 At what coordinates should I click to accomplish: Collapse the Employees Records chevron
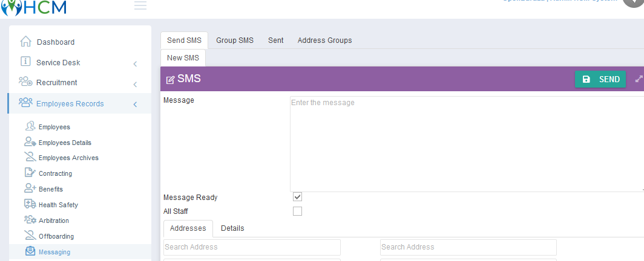pyautogui.click(x=135, y=105)
